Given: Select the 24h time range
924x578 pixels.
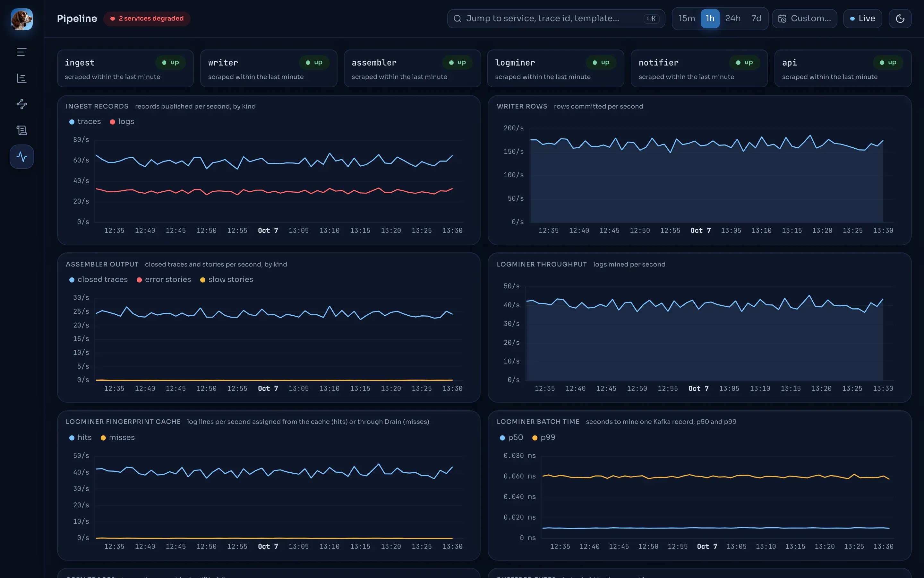Looking at the screenshot, I should coord(733,18).
